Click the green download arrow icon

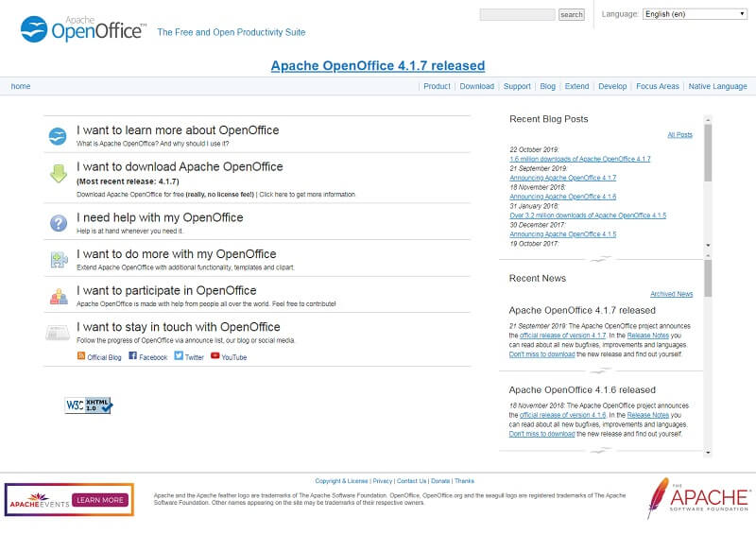(x=59, y=173)
